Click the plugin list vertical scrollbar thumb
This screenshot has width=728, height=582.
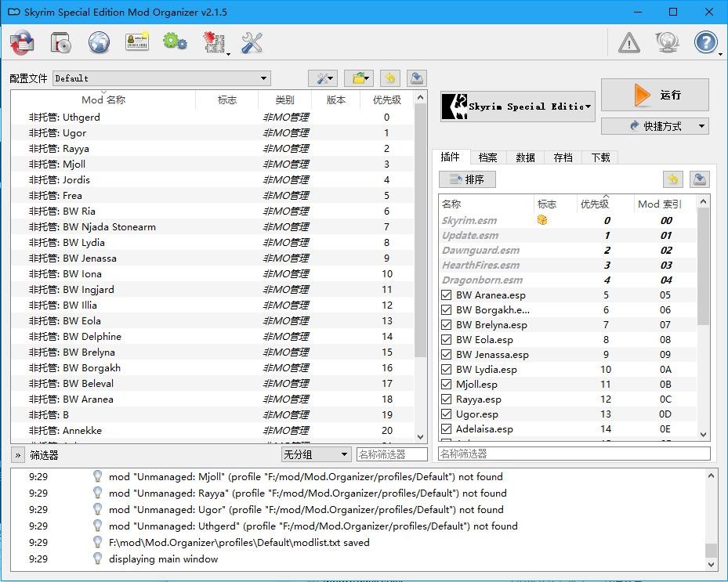tap(703, 267)
